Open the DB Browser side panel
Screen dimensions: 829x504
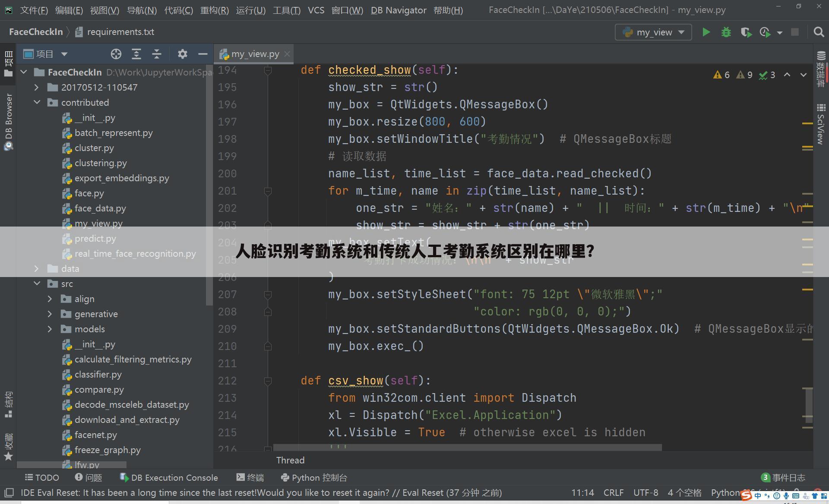pyautogui.click(x=8, y=122)
